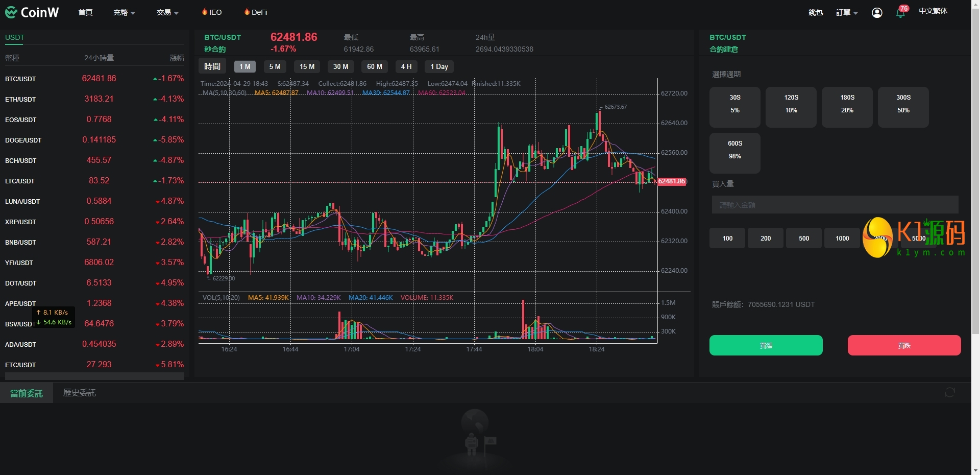Click the 24小時量 column header
980x475 pixels.
[99, 58]
